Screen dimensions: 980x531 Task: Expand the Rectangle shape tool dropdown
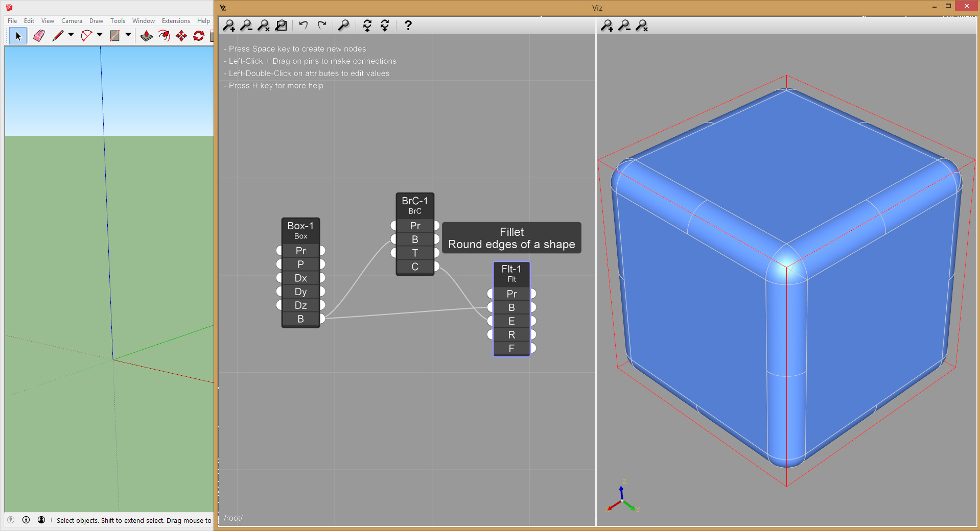click(x=128, y=35)
